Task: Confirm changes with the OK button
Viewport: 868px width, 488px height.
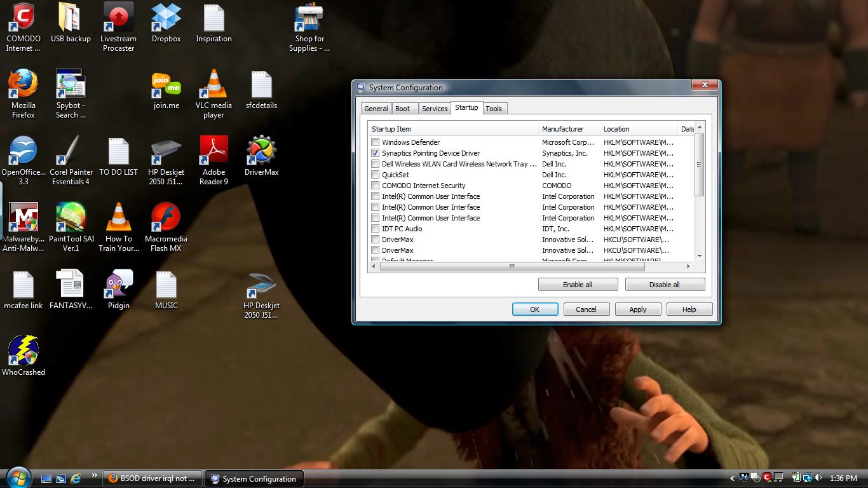Action: coord(535,309)
